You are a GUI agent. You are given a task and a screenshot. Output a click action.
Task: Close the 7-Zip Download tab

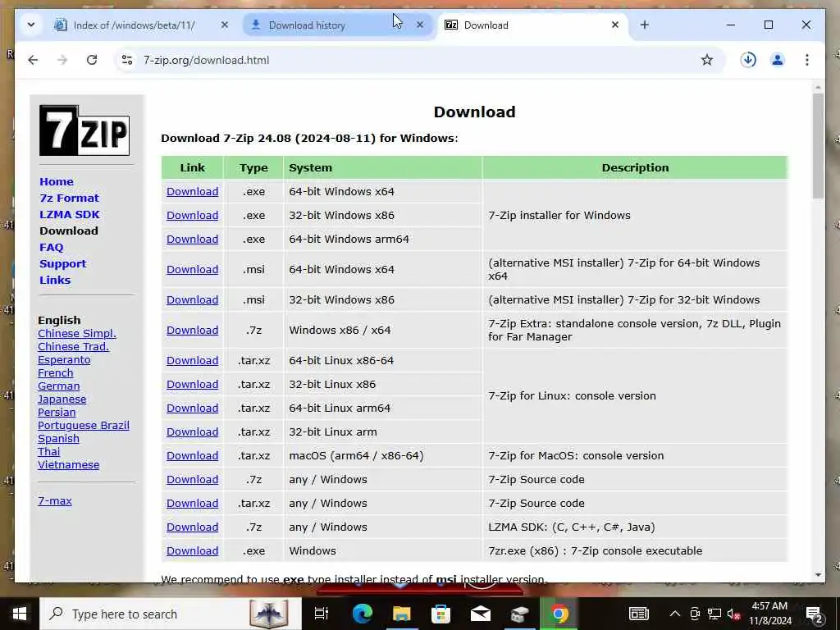click(x=615, y=25)
